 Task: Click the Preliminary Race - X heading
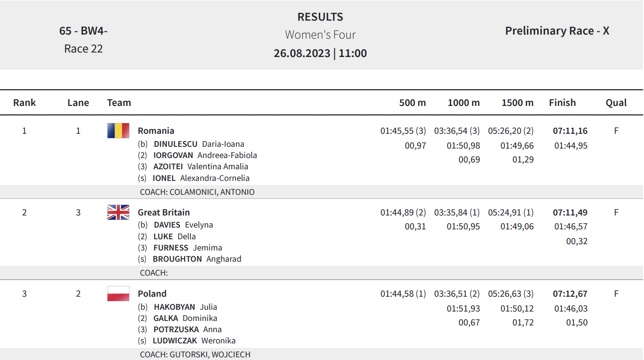(x=557, y=31)
